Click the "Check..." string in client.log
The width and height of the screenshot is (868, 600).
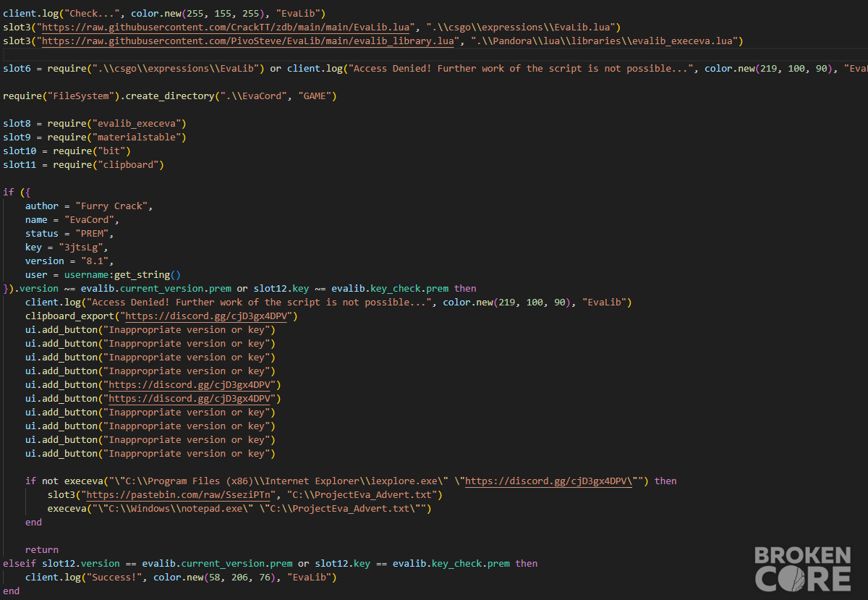(92, 14)
